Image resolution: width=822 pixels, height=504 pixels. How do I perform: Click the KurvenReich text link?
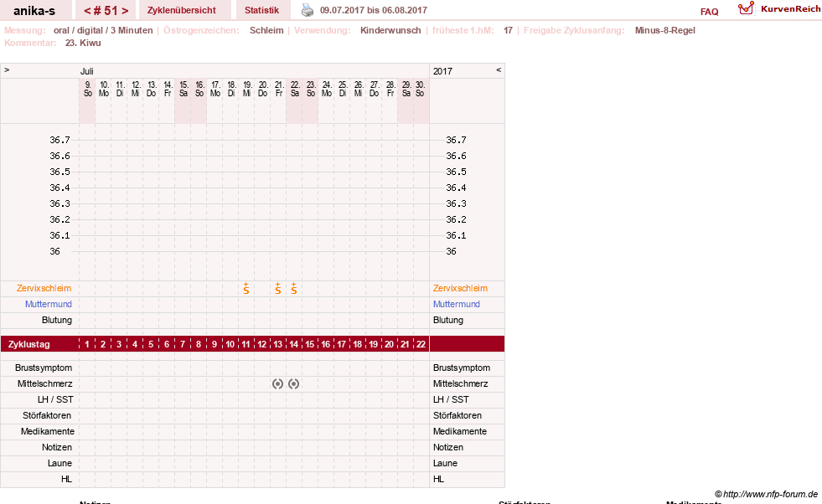coord(790,9)
